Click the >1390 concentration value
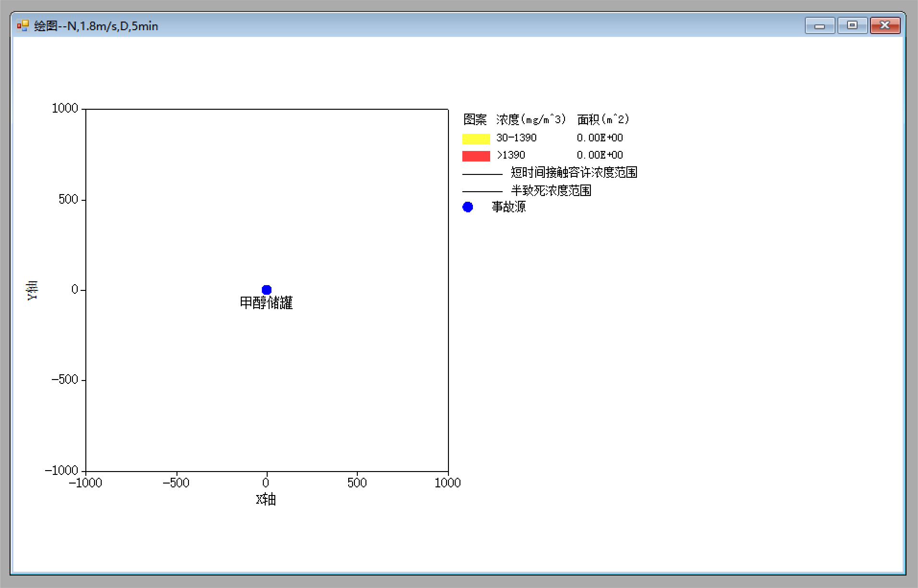Viewport: 918px width, 588px height. 511,155
